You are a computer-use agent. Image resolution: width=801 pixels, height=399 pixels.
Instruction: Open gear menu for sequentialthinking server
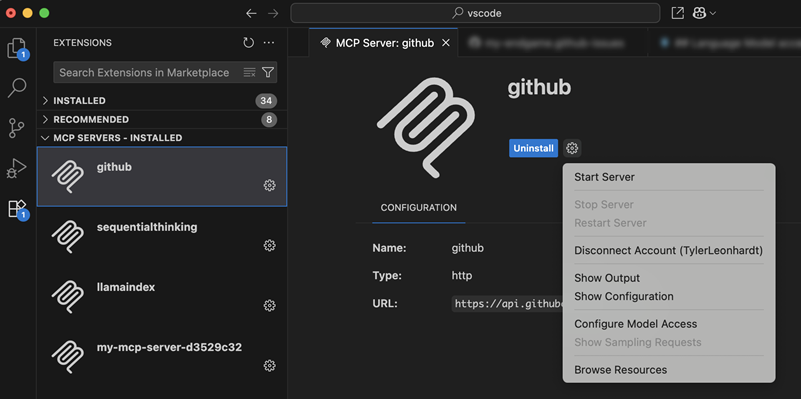pyautogui.click(x=269, y=246)
